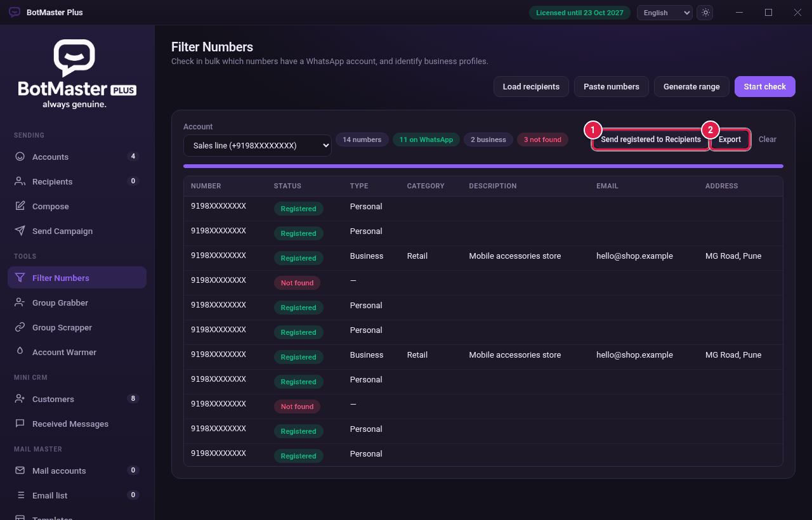
Task: Click the CATEGORY column header
Action: pyautogui.click(x=426, y=186)
